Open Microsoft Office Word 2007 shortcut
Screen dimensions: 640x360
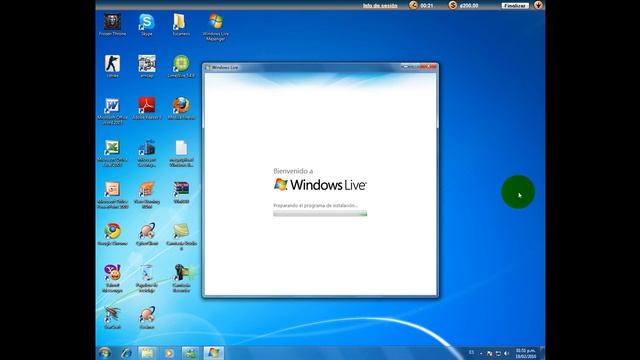pyautogui.click(x=112, y=111)
